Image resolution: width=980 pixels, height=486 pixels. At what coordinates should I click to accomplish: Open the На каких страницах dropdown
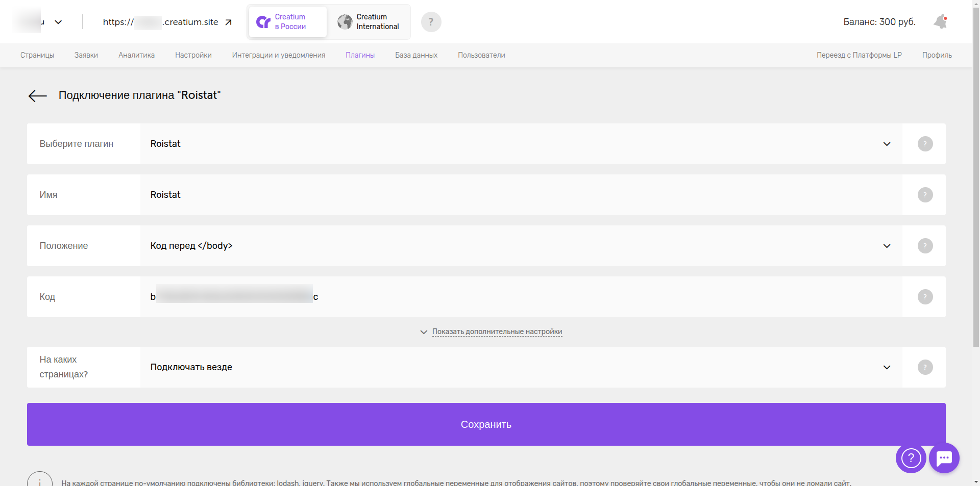(x=521, y=367)
